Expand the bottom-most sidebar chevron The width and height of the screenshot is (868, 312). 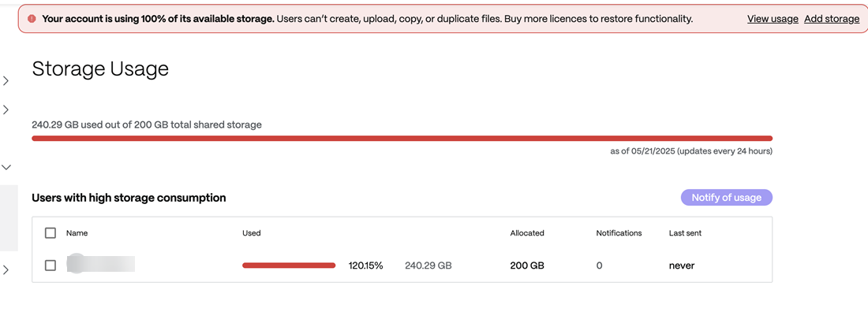pos(6,270)
